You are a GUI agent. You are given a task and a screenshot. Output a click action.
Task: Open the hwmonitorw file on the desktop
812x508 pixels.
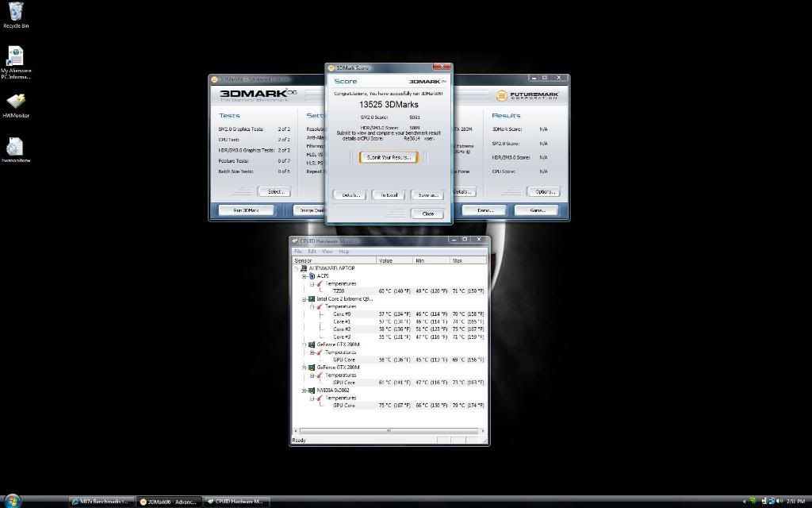click(x=16, y=150)
